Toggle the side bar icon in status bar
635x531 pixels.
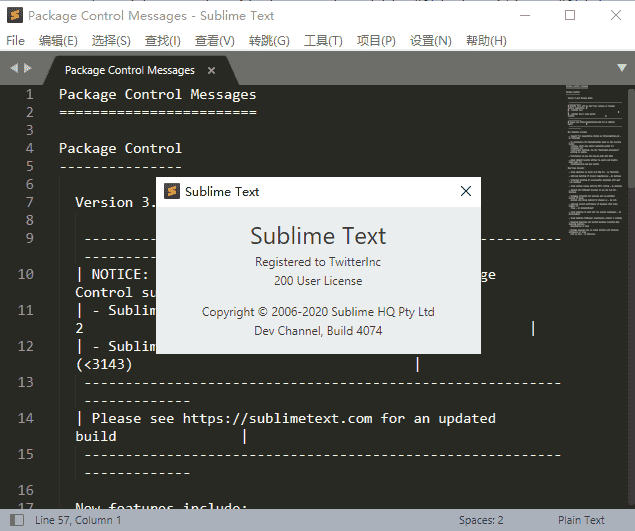coord(17,520)
